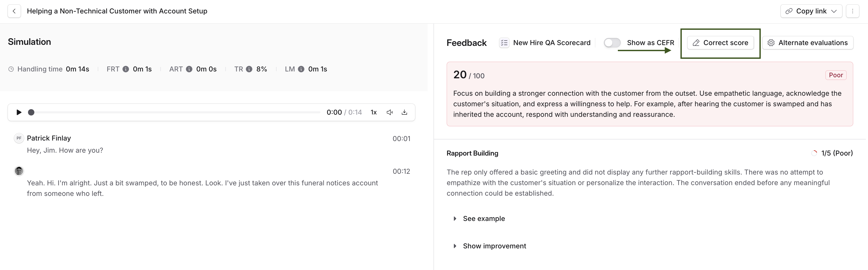The width and height of the screenshot is (868, 270).
Task: Click the TR 8% value
Action: (x=262, y=69)
